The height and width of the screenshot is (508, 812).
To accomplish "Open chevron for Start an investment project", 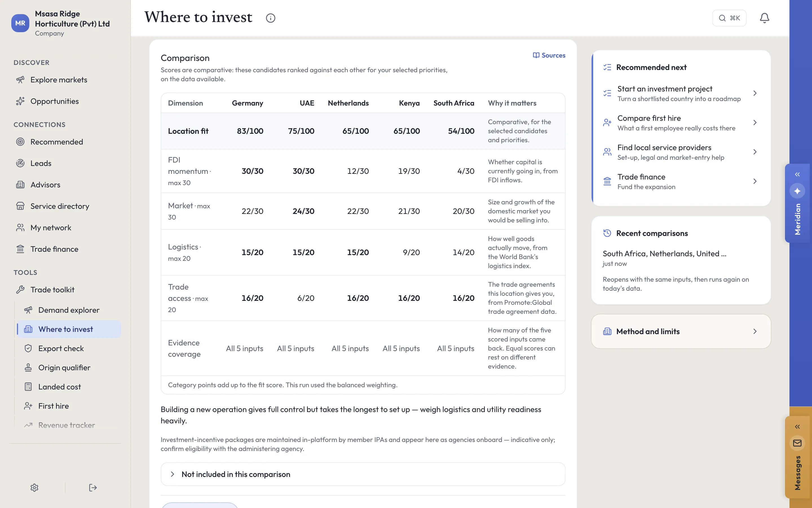I will point(755,93).
